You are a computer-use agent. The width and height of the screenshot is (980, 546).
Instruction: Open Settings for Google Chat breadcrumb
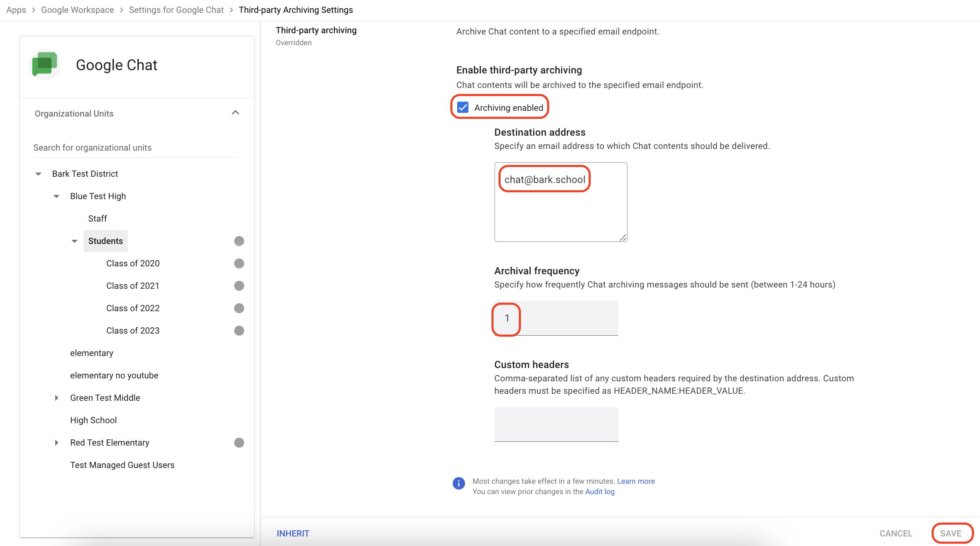(176, 10)
